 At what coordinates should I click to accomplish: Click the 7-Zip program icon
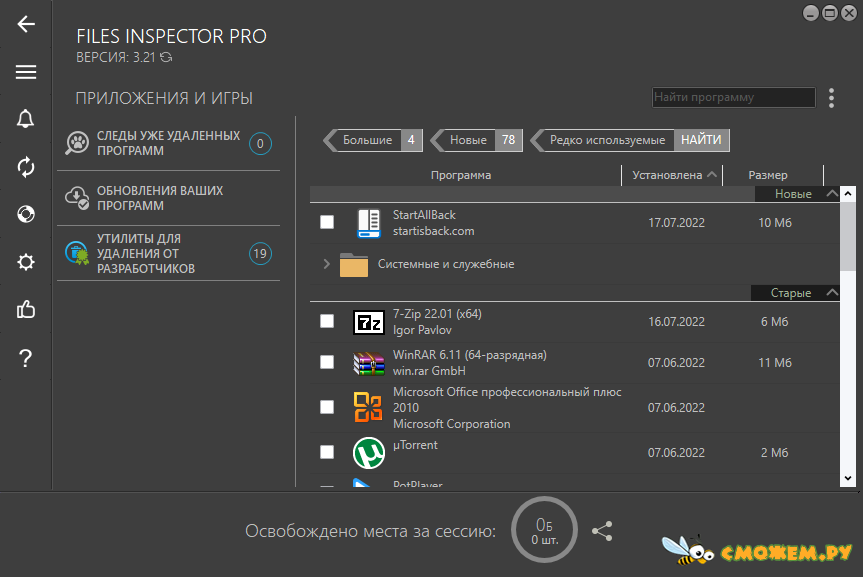[x=368, y=322]
